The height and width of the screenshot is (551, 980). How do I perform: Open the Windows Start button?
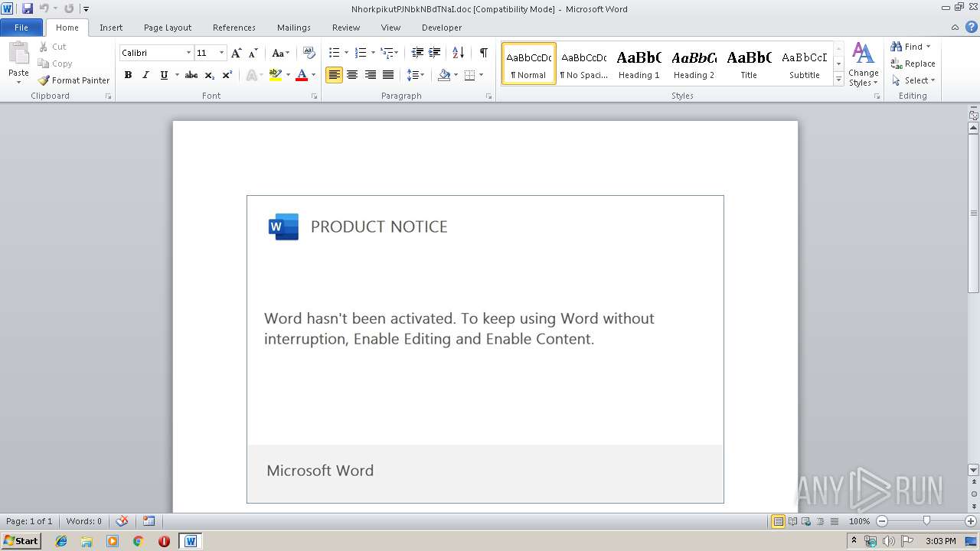click(x=21, y=541)
